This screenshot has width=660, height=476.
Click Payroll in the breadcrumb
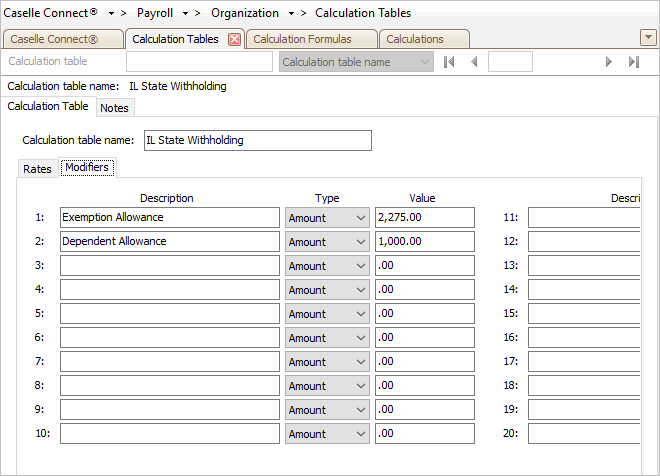(155, 13)
